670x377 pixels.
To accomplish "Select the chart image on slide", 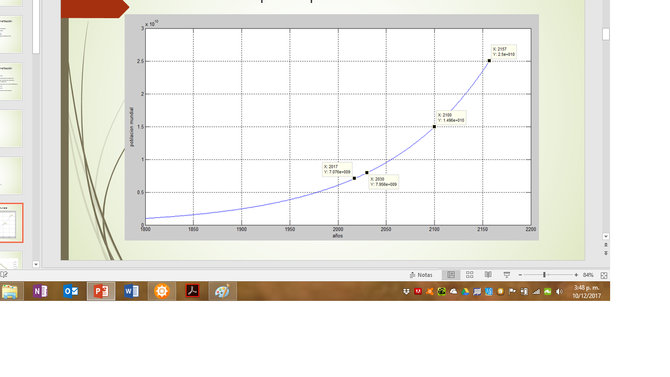I will pos(332,127).
